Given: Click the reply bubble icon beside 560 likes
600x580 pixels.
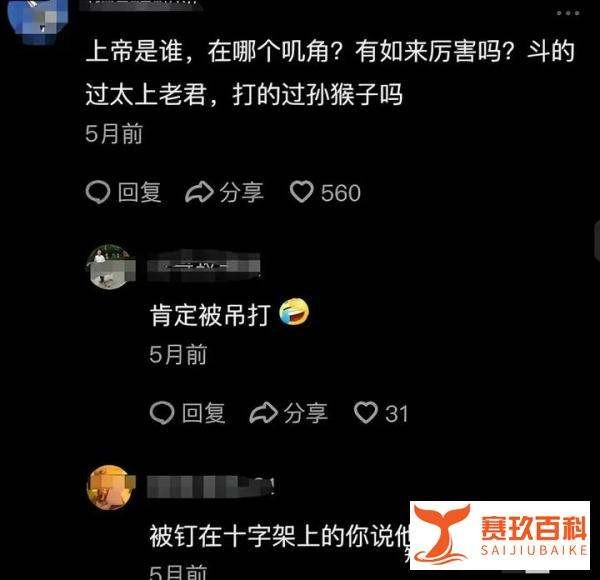Looking at the screenshot, I should click(98, 192).
